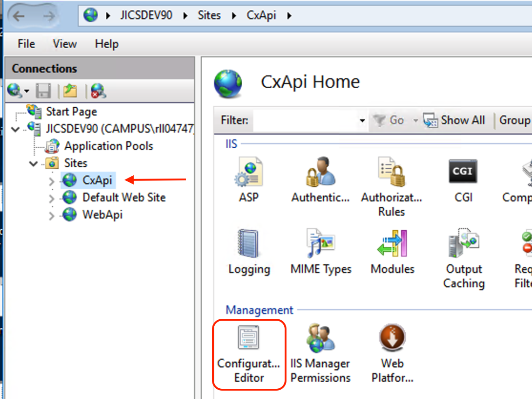The image size is (532, 399).
Task: Click the Up folder icon in Connections
Action: pos(70,91)
